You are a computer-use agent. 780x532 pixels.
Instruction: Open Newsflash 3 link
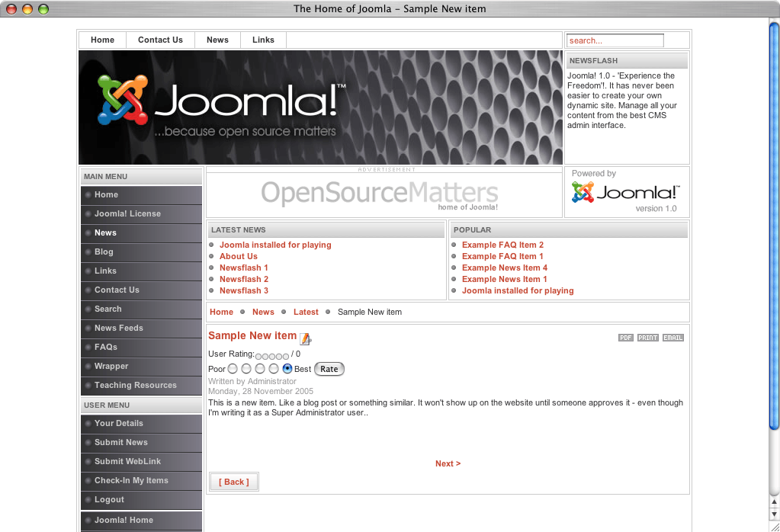(x=244, y=290)
